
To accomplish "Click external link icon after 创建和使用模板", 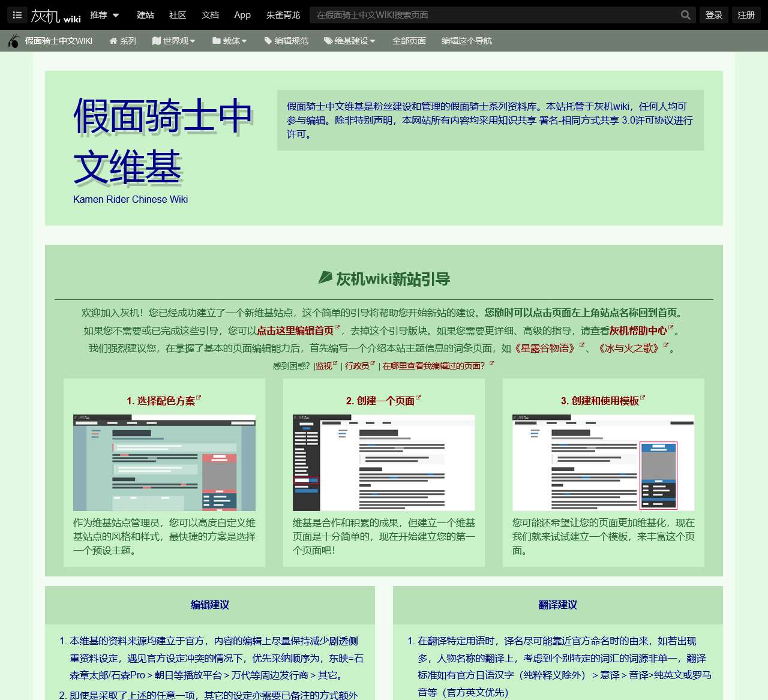I will pyautogui.click(x=643, y=398).
